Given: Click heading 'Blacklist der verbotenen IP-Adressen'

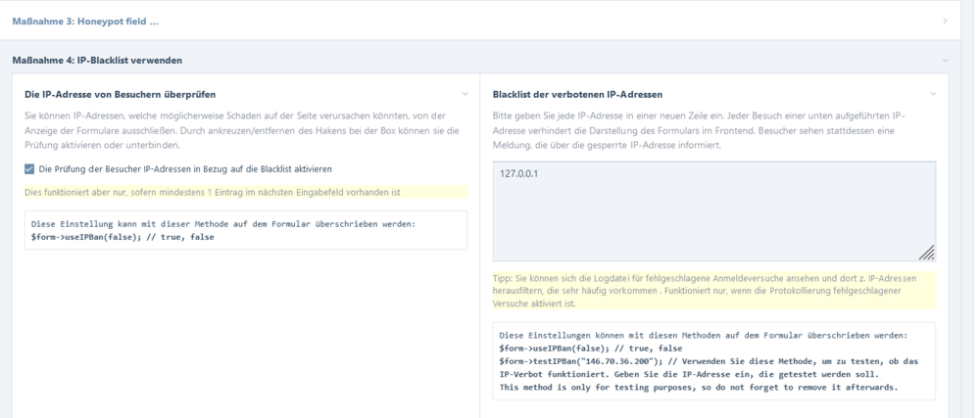Looking at the screenshot, I should point(577,95).
